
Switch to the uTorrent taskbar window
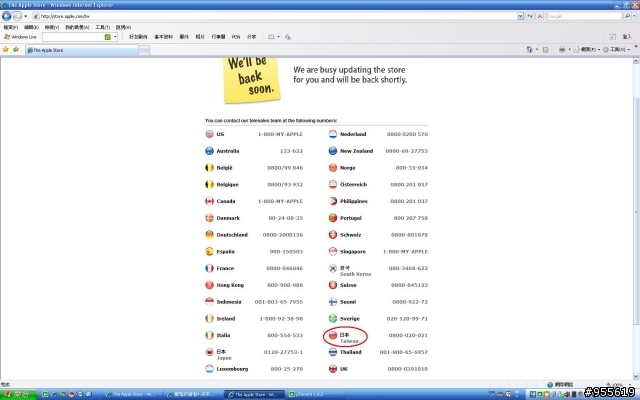point(314,394)
